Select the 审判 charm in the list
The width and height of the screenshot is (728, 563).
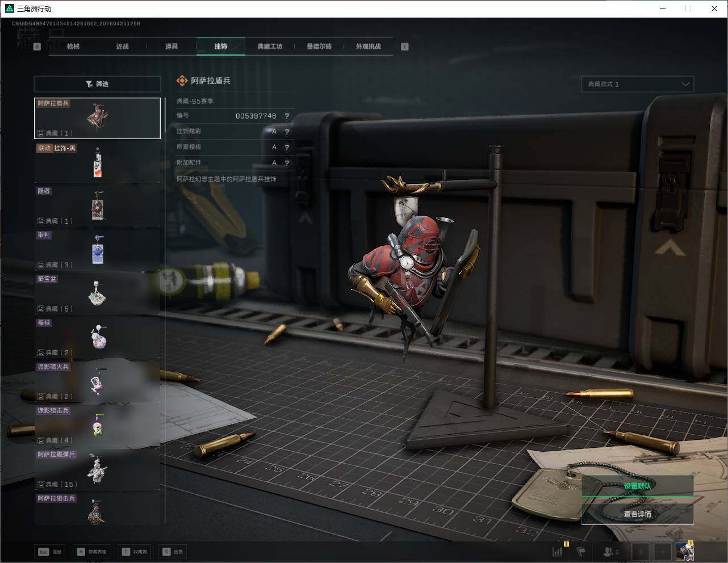97,250
